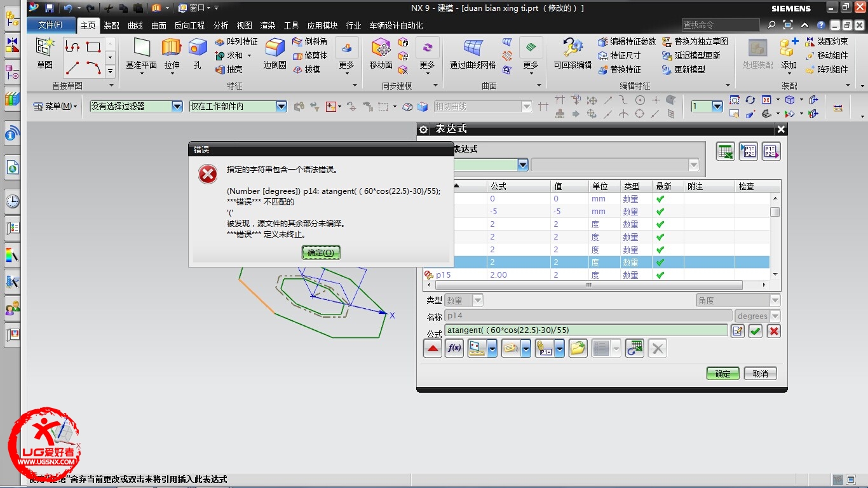Viewport: 868px width, 488px height.
Task: Switch to the 曲线 ribbon tab
Action: [135, 25]
